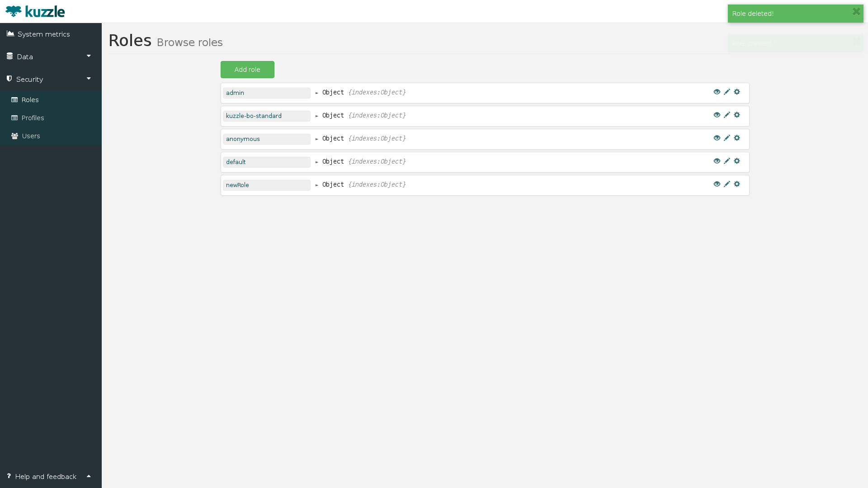Image resolution: width=868 pixels, height=488 pixels.
Task: Expand Help and feedback arrow
Action: pyautogui.click(x=89, y=476)
